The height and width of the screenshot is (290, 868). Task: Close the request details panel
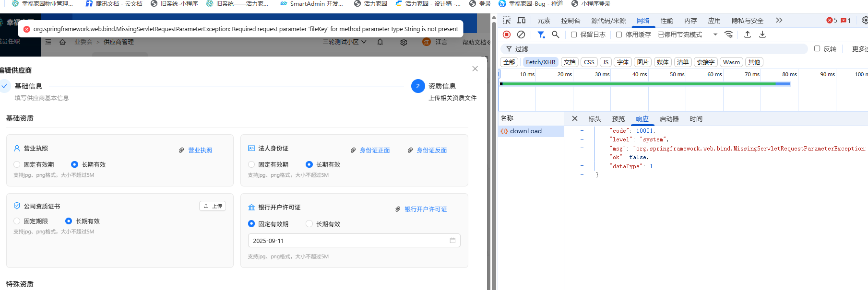[575, 119]
